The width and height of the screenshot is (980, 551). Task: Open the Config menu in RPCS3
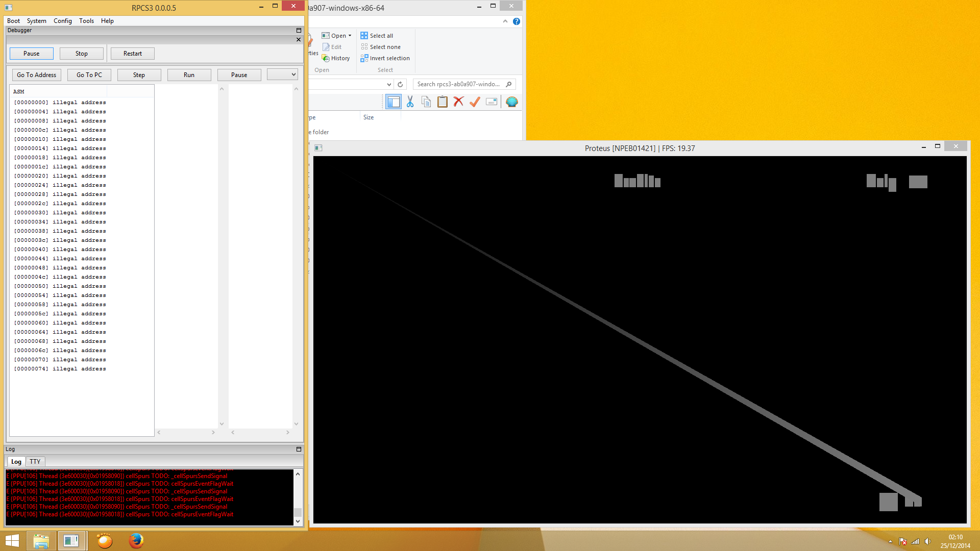pyautogui.click(x=63, y=21)
